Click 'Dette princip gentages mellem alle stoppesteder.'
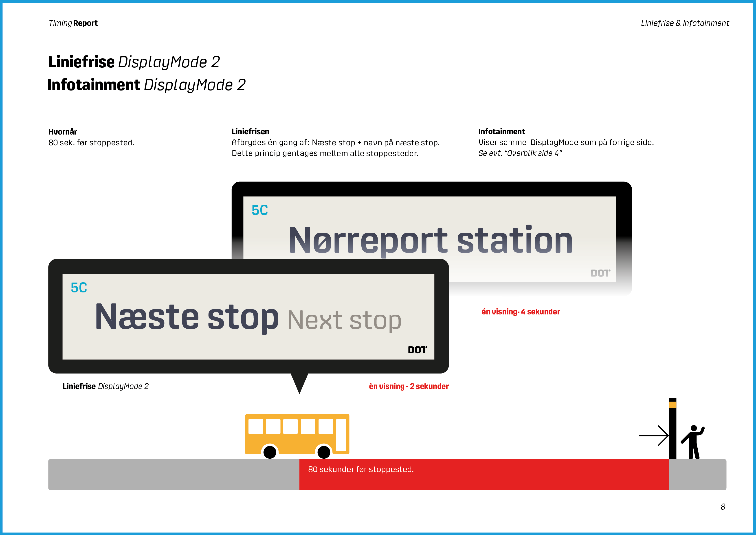The image size is (756, 535). click(x=325, y=153)
